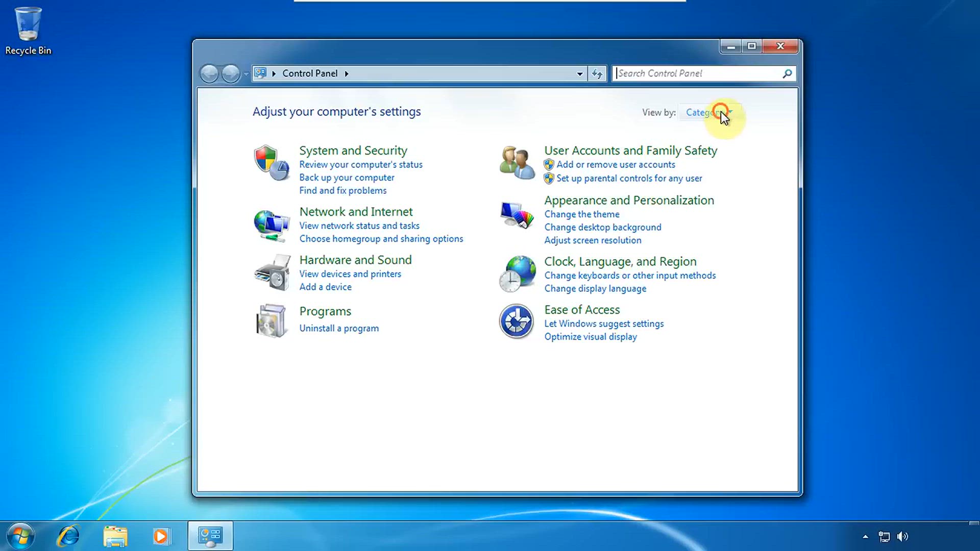Click Back up your computer
This screenshot has width=980, height=551.
(x=347, y=178)
